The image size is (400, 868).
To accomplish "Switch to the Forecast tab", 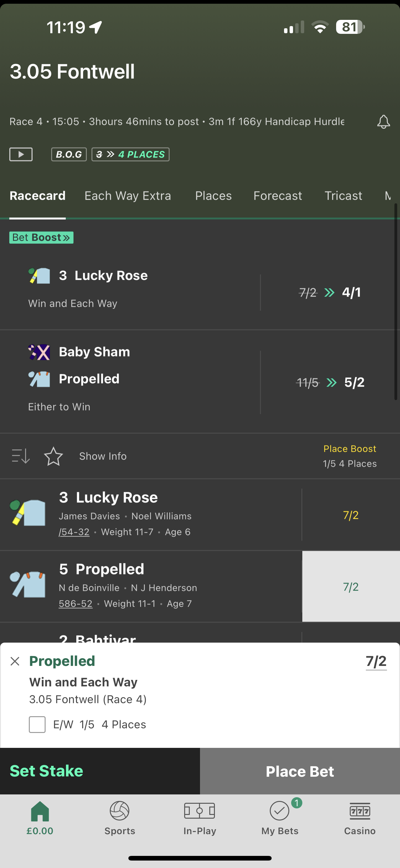I will [278, 196].
